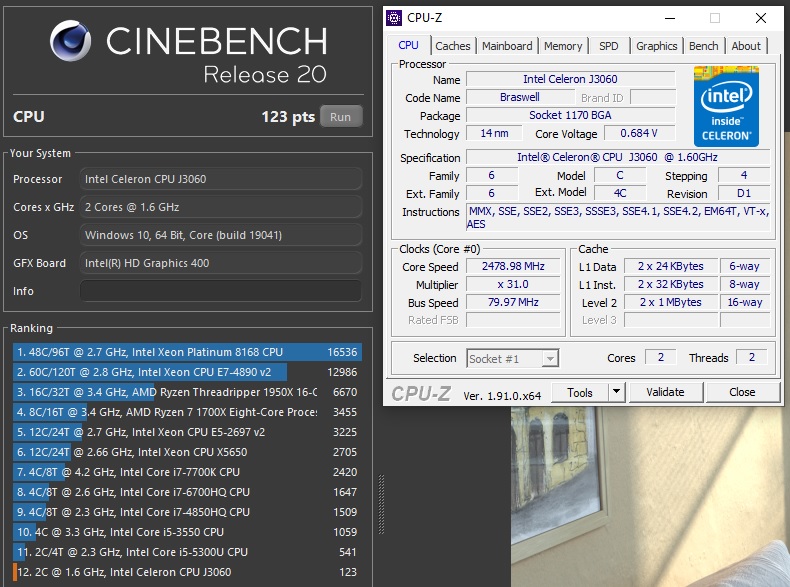Select the Core i7-6700HQ ranking row

187,492
